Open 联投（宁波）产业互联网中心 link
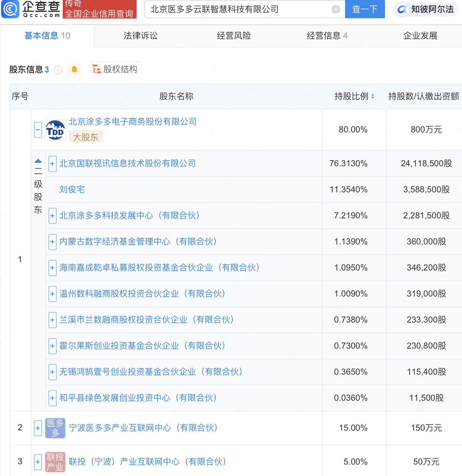Viewport: 462px width, 476px height. click(148, 462)
